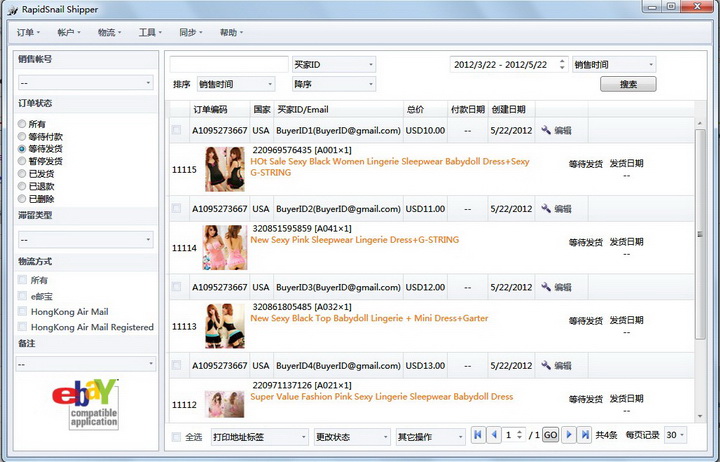Open the 打印地址标签 action dropdown

point(259,437)
